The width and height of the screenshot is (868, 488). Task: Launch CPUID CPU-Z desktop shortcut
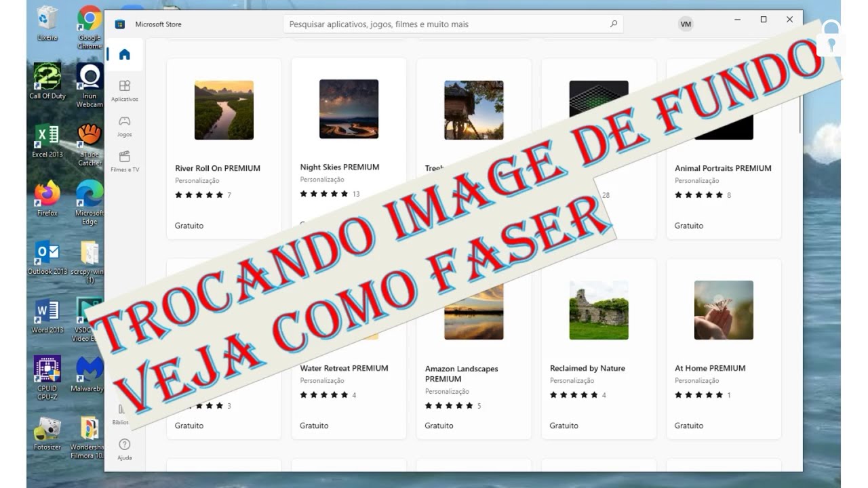(x=47, y=379)
